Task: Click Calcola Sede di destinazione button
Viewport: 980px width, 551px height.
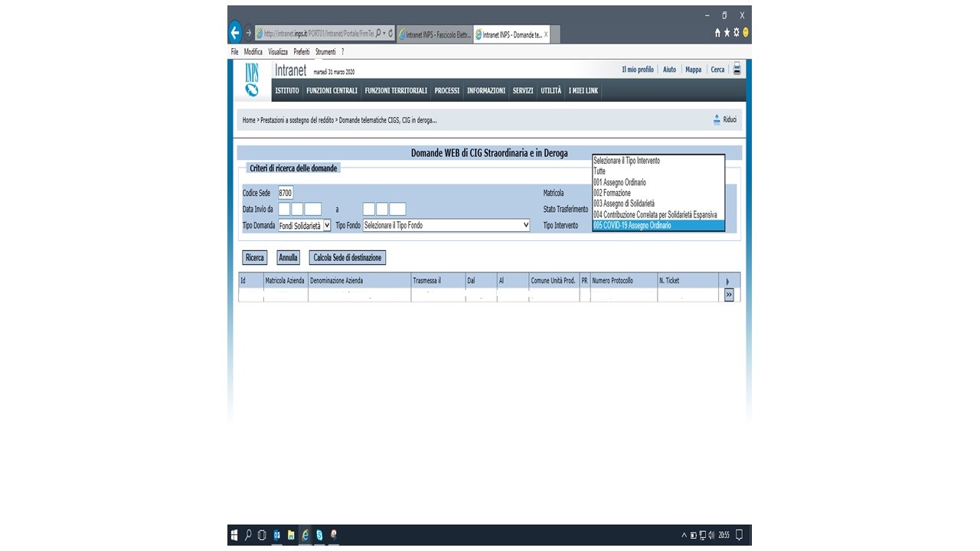Action: [x=347, y=258]
